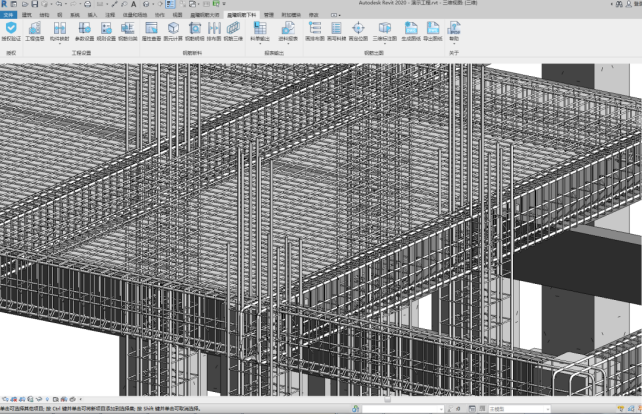Click Undo in the quick access toolbar
This screenshot has height=414, width=642.
(x=60, y=4)
